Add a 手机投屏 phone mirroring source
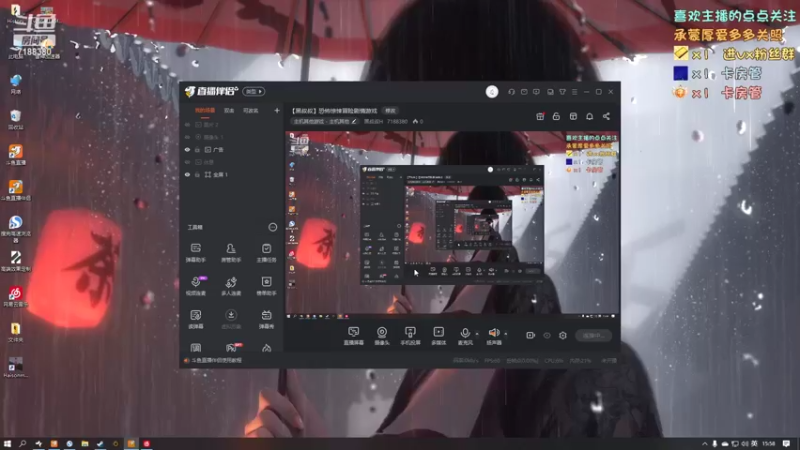This screenshot has width=800, height=450. pos(410,336)
